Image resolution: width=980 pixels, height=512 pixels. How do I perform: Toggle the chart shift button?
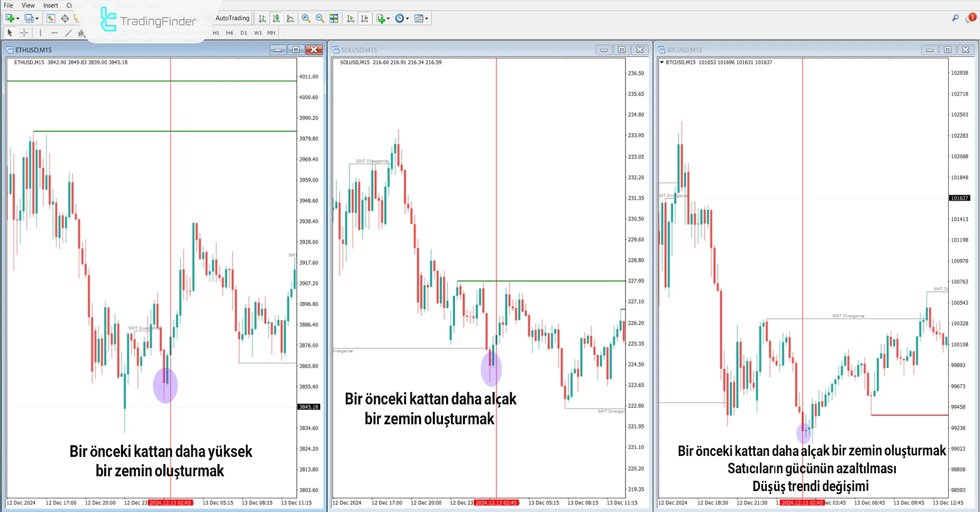(364, 18)
